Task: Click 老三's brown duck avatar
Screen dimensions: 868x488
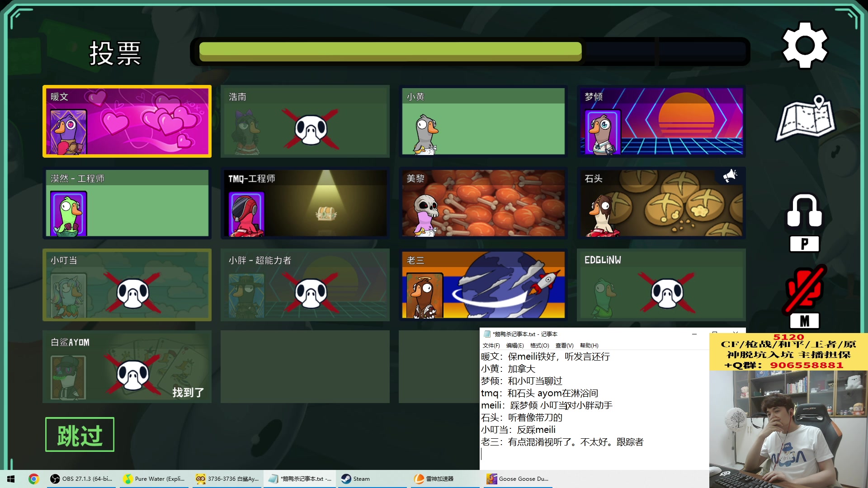Action: (x=425, y=296)
